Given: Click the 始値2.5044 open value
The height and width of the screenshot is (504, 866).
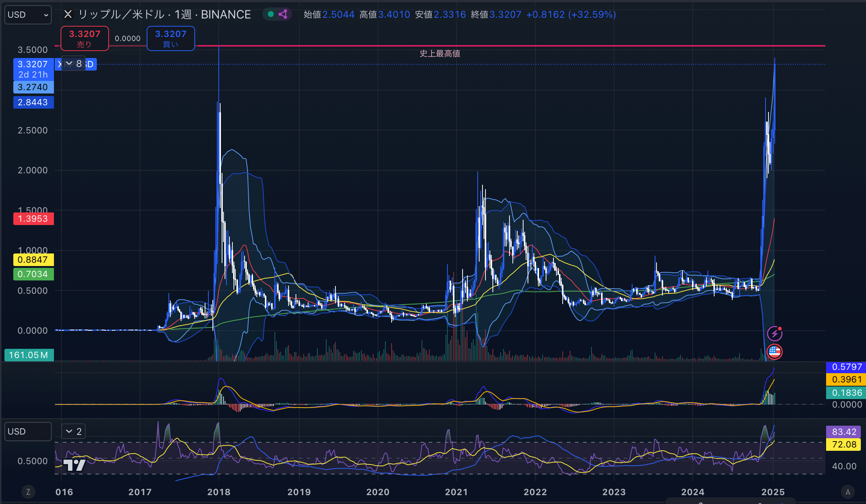Looking at the screenshot, I should [x=329, y=14].
